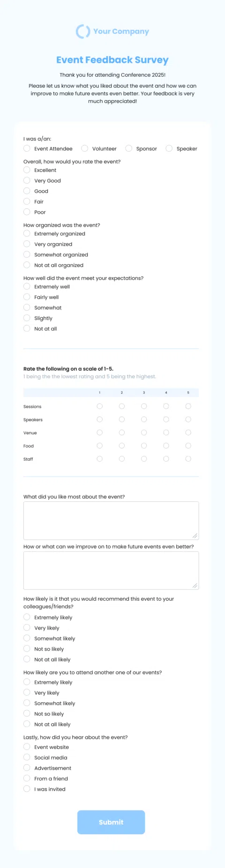Select the Volunteer radio option
This screenshot has width=225, height=868.
[x=85, y=148]
